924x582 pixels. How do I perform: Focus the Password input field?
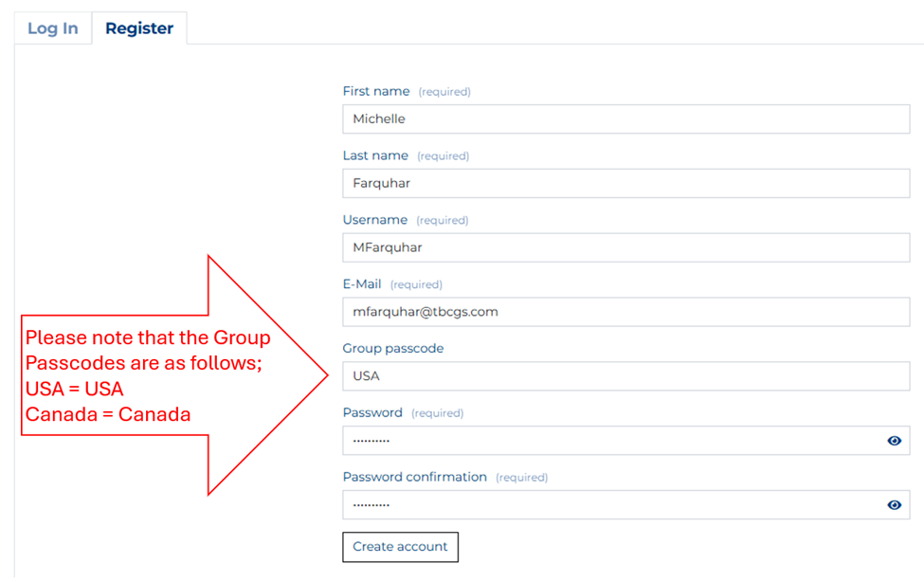[611, 440]
